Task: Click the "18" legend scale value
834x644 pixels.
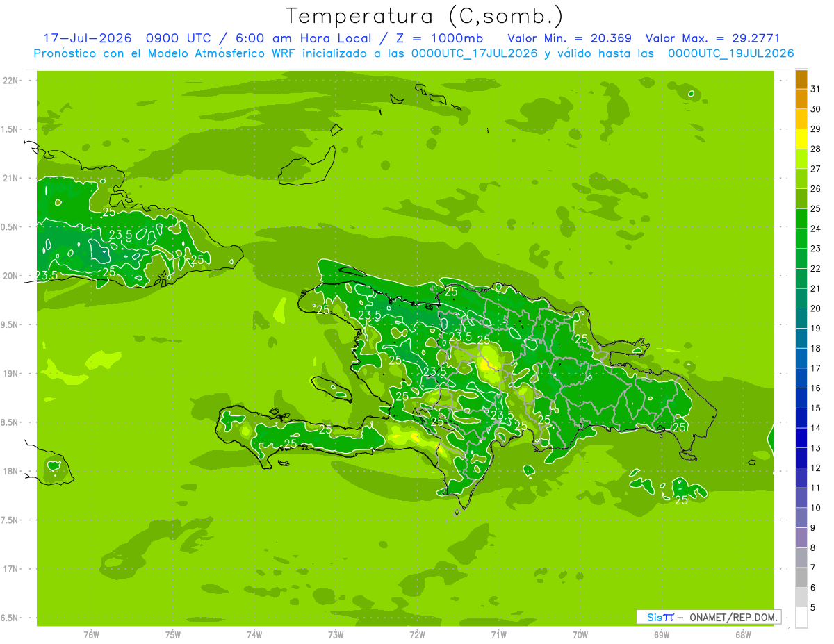Action: tap(815, 349)
